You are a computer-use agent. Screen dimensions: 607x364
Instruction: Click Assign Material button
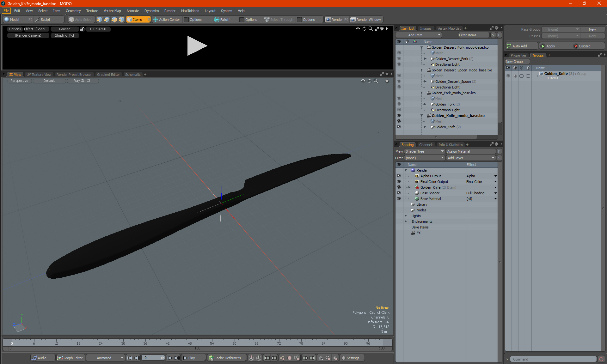(471, 151)
